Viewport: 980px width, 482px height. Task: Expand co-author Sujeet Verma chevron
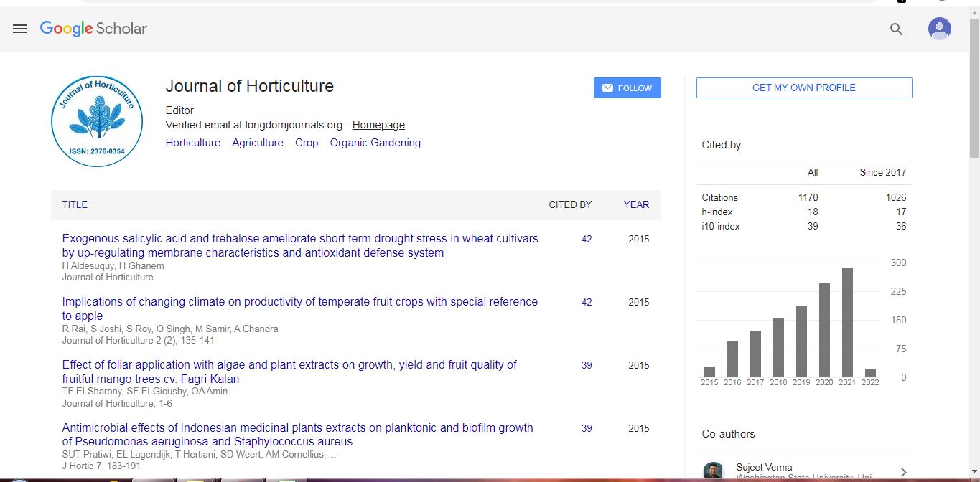pos(903,471)
